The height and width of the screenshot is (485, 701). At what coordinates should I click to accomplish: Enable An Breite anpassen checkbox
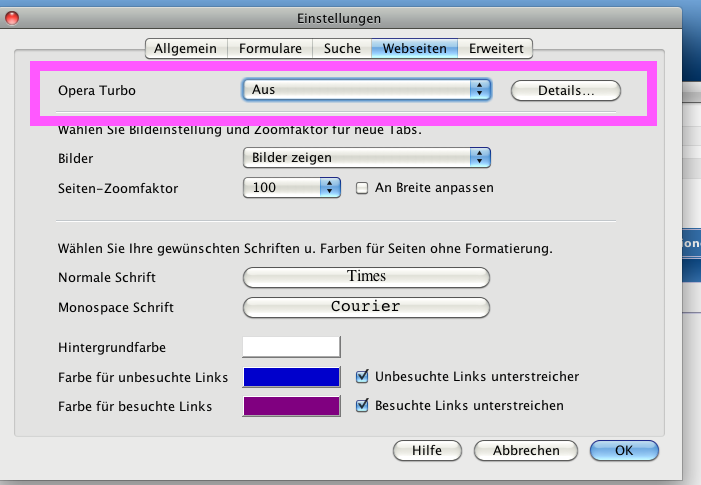(362, 188)
